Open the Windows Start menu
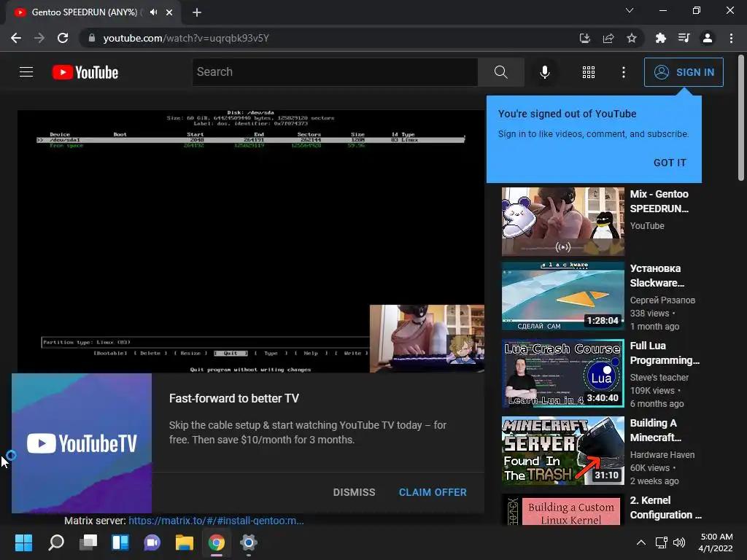The image size is (747, 560). click(23, 542)
